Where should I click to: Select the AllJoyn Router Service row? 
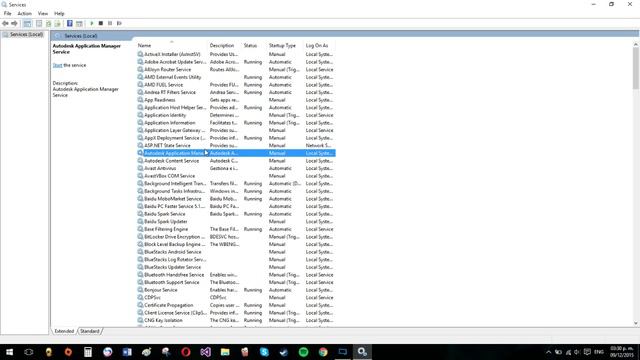pyautogui.click(x=236, y=69)
